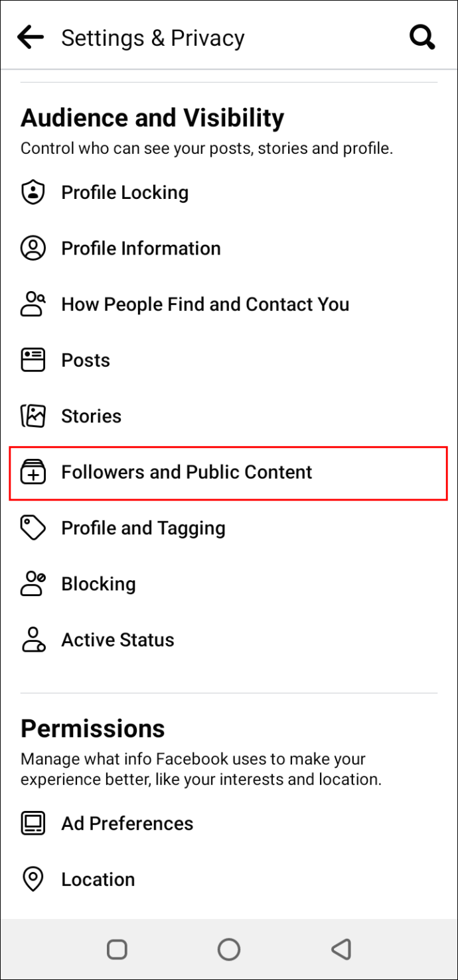Tap Android back triangle button

(x=341, y=949)
